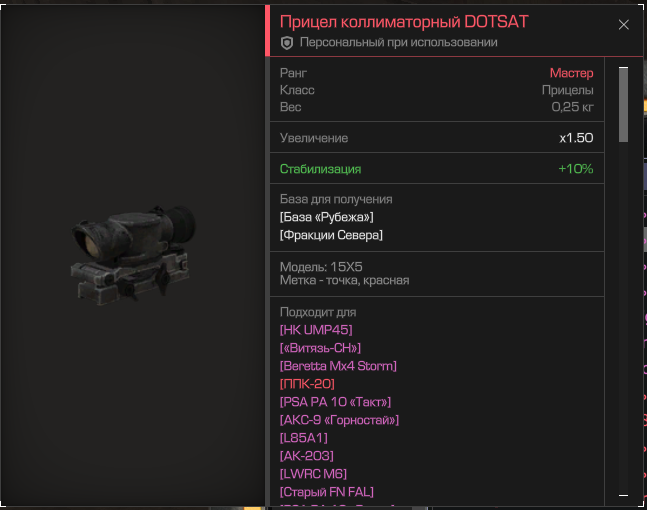Open the red [ППК-20] weapon link
Screen dimensions: 647x510
click(307, 384)
